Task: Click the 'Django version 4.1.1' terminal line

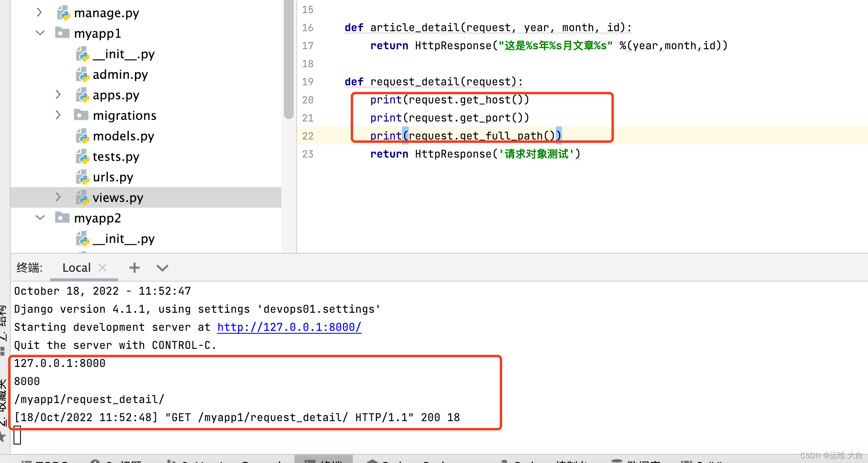Action: pos(197,309)
